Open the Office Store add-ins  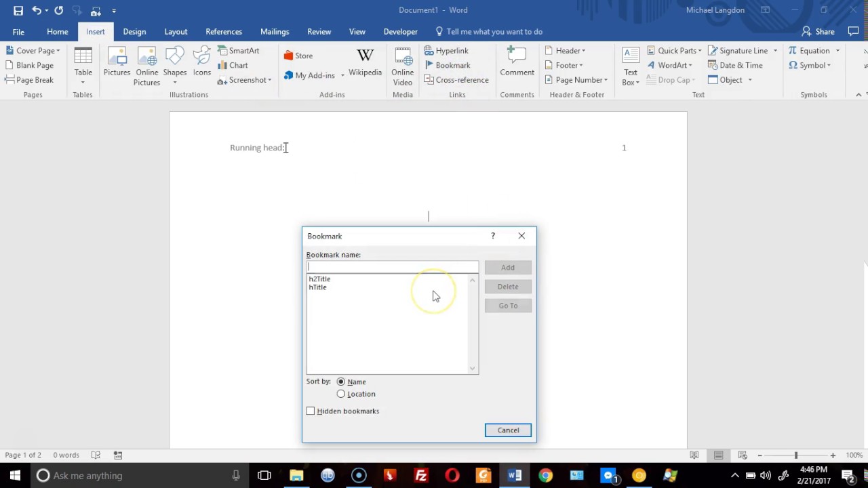[x=298, y=56]
